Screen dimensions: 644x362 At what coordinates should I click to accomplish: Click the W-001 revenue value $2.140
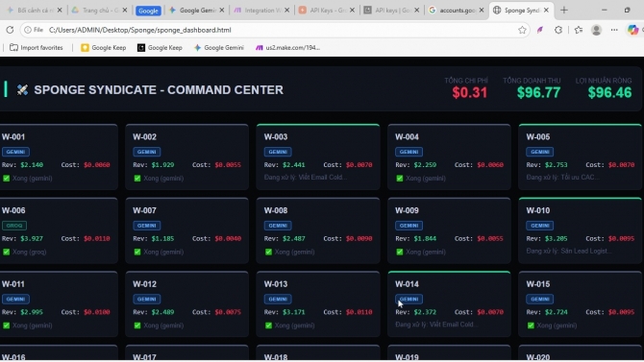[x=32, y=164]
